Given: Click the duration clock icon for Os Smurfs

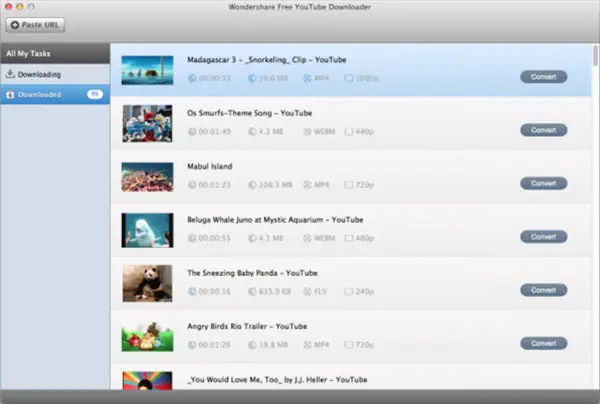Looking at the screenshot, I should coord(192,132).
